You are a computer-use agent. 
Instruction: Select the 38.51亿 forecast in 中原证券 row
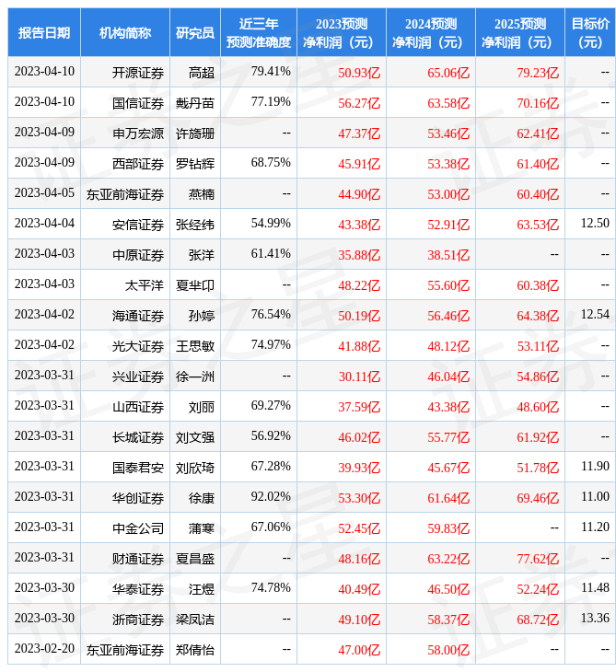click(x=448, y=254)
